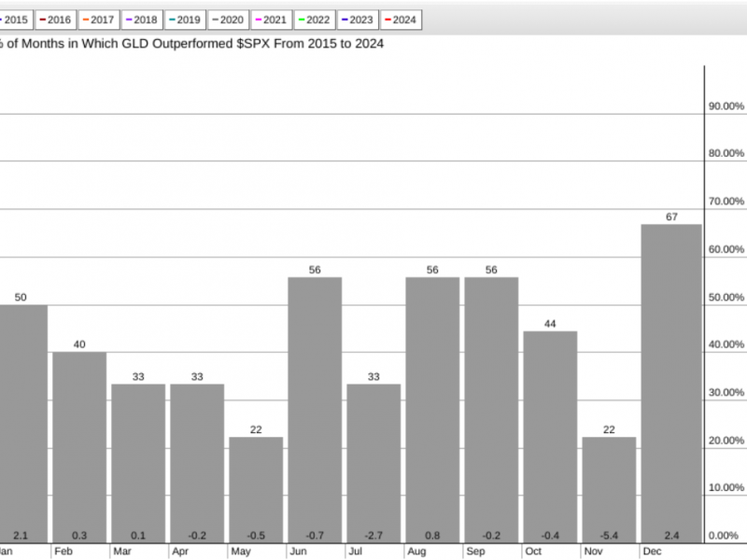Screen dimensions: 747x560
Task: Click the "56" label above the June bar
Action: pyautogui.click(x=315, y=270)
